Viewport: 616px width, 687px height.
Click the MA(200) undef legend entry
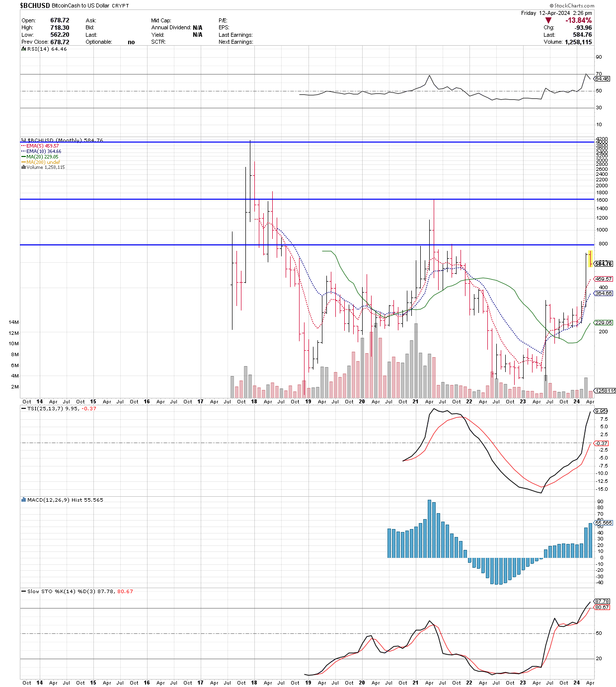coord(40,162)
